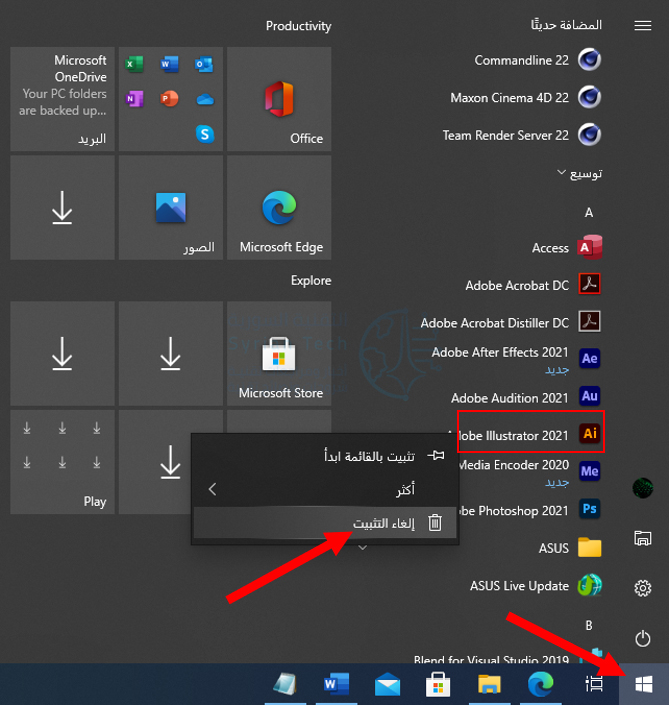Image resolution: width=669 pixels, height=705 pixels.
Task: Open the Photos (الصور) tile
Action: [x=171, y=207]
